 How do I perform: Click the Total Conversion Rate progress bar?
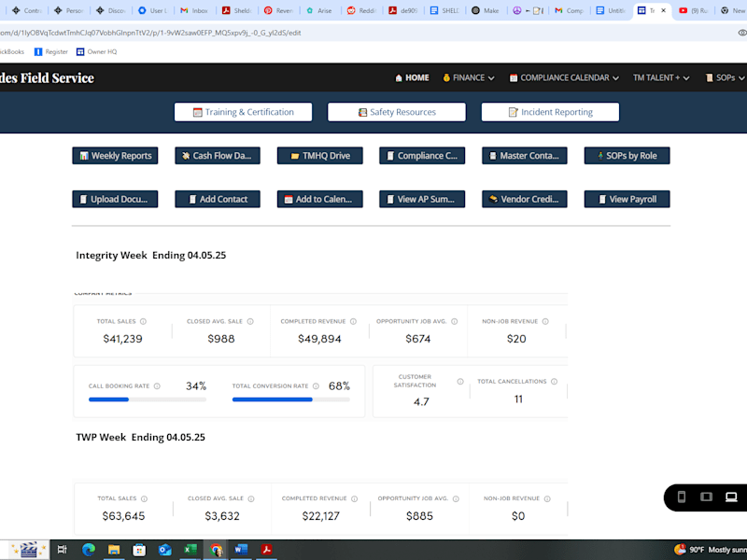[291, 399]
